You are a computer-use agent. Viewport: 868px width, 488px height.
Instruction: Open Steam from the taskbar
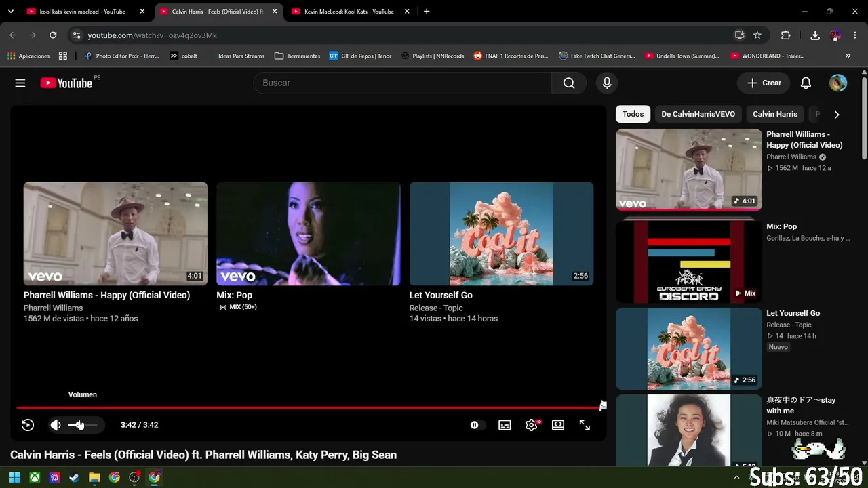(75, 477)
